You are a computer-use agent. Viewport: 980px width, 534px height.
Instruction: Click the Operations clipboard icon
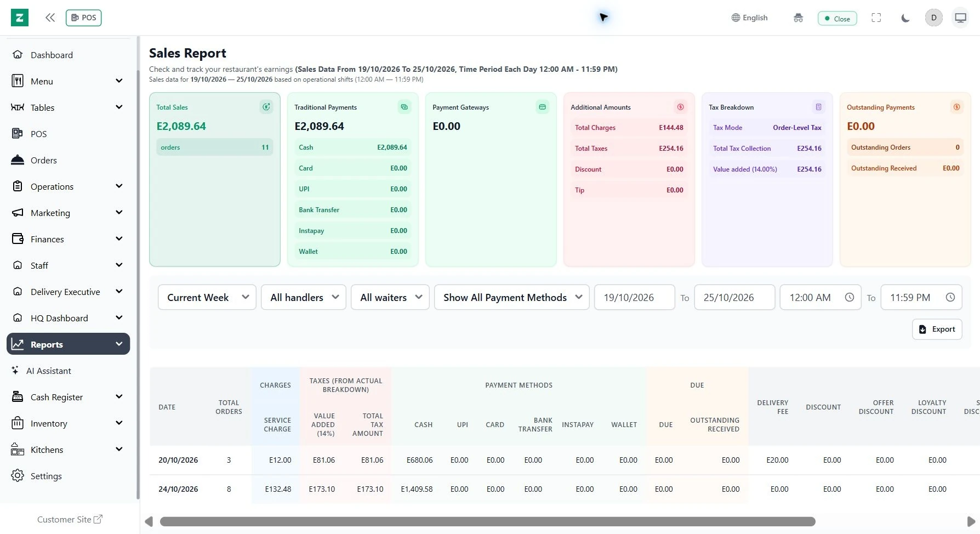[18, 186]
